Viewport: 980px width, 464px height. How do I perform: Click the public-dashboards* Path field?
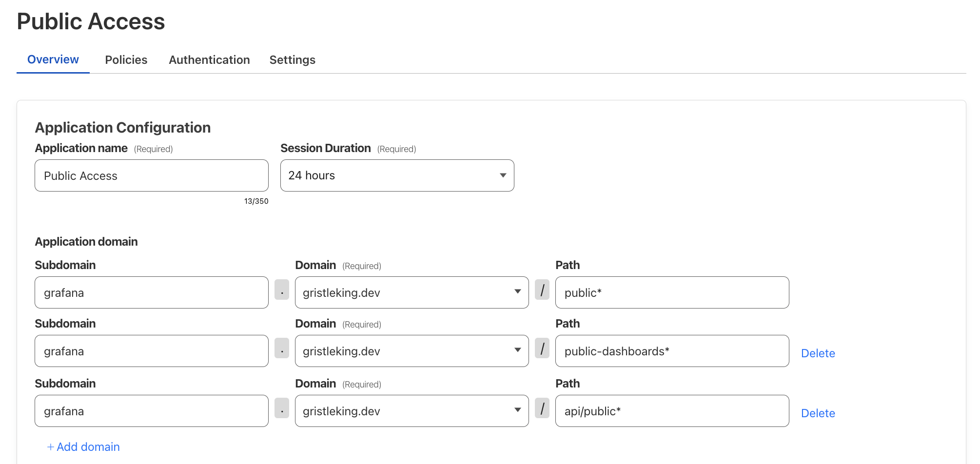coord(672,350)
